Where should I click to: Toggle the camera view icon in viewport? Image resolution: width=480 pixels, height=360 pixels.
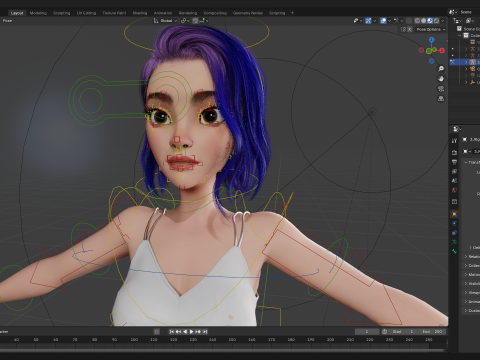point(441,89)
